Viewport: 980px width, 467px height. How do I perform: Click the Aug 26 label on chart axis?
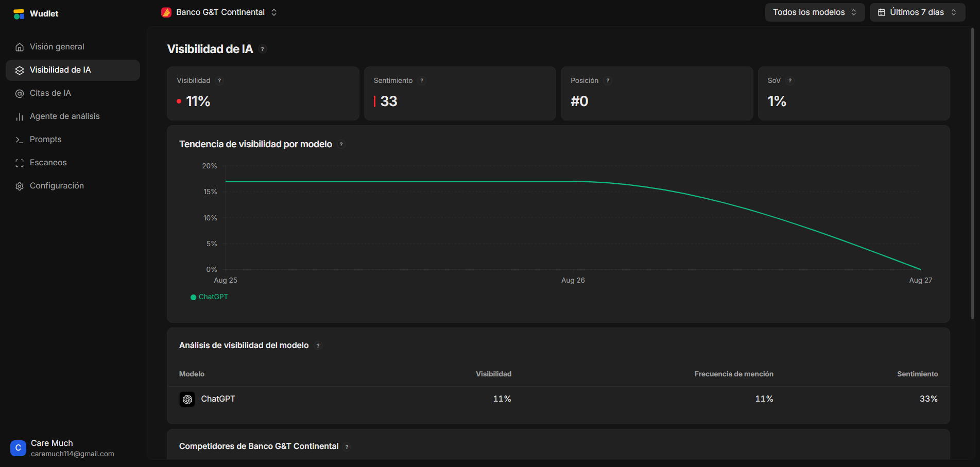pos(573,280)
